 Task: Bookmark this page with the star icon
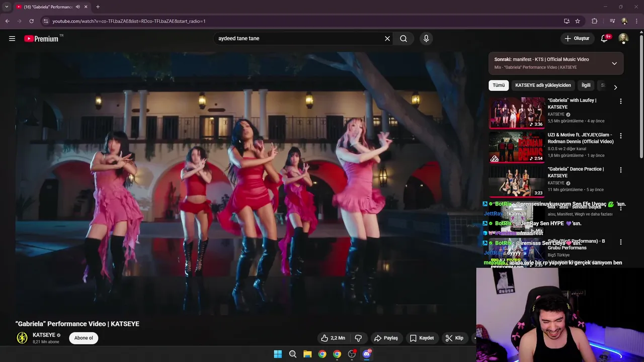(578, 21)
